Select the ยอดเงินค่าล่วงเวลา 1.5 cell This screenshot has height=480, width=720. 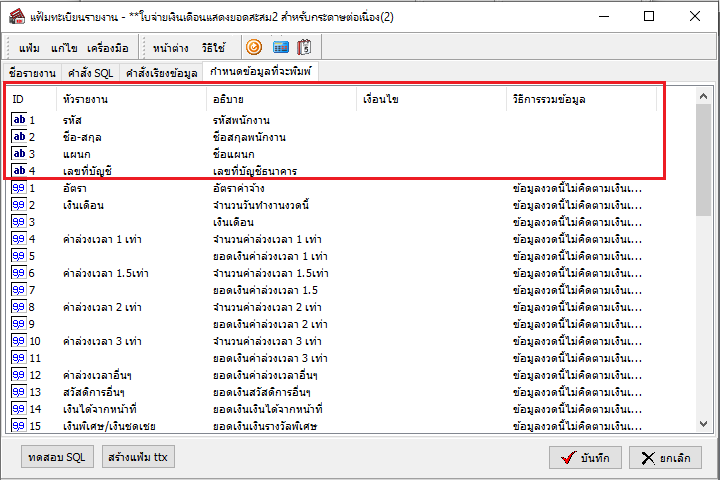coord(265,290)
